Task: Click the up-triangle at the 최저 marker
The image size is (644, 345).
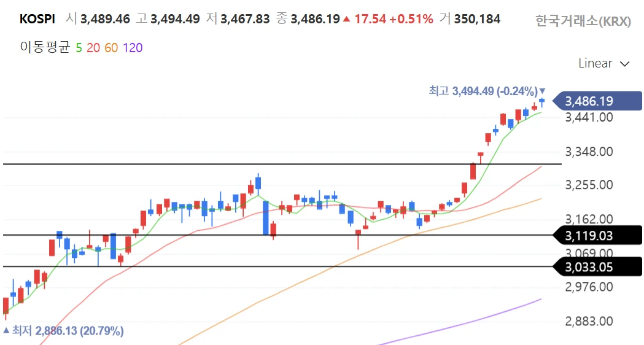Action: (x=6, y=331)
